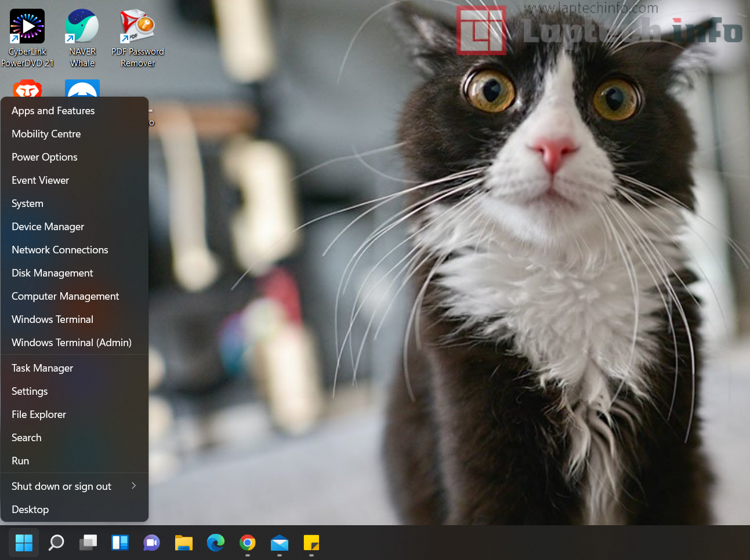Viewport: 750px width, 560px height.
Task: Choose Windows Terminal (Admin) menu entry
Action: click(x=71, y=343)
